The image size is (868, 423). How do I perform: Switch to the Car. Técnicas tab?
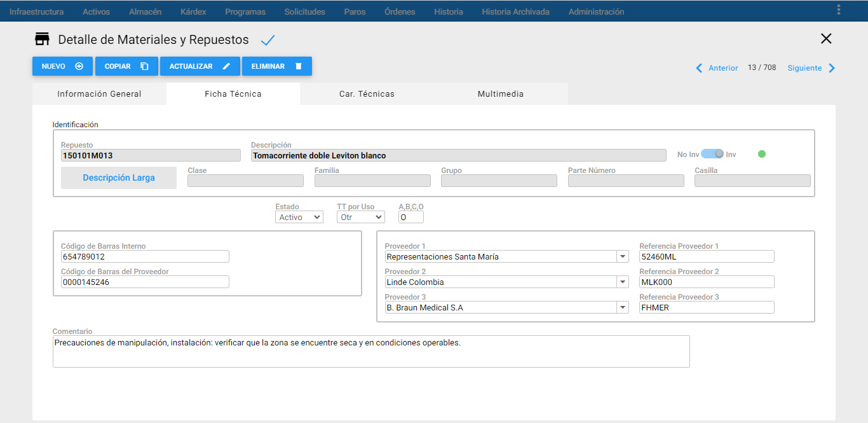[x=367, y=94]
